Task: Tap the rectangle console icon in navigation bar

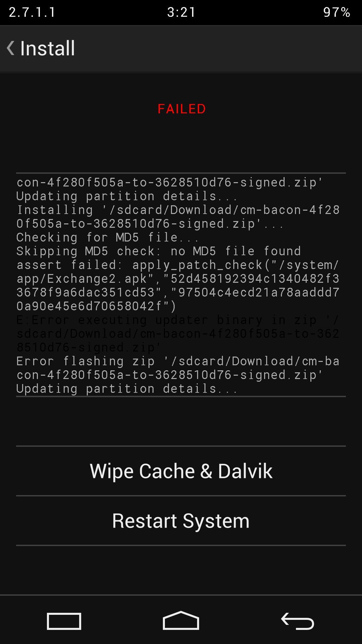Action: pyautogui.click(x=64, y=621)
